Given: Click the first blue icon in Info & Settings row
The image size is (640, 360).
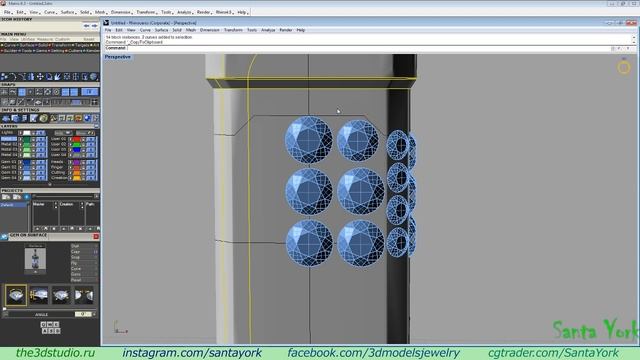Looking at the screenshot, I should [x=6, y=118].
